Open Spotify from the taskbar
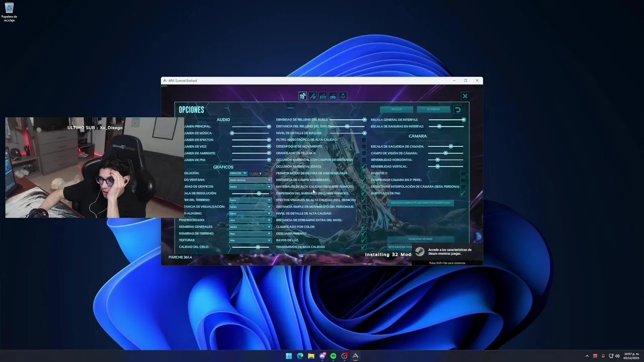The image size is (644, 362). click(333, 356)
